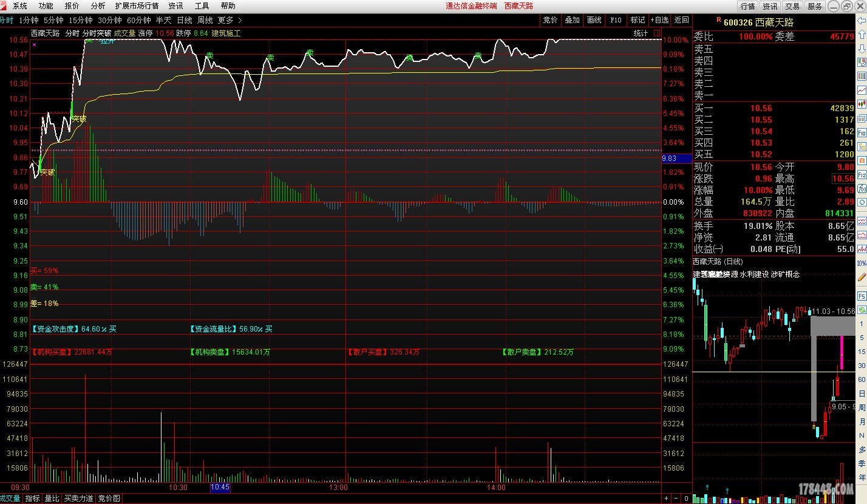
Task: Click the 标记 mark button
Action: tap(637, 20)
